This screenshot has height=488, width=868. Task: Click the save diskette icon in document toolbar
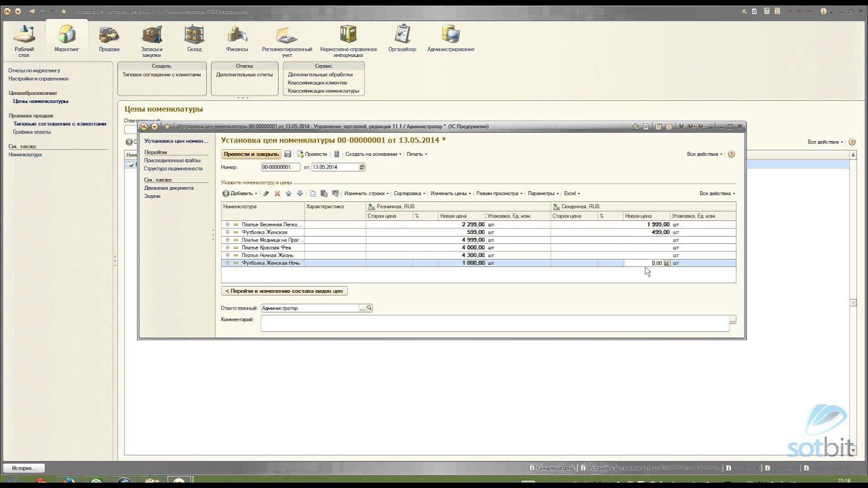tap(288, 155)
